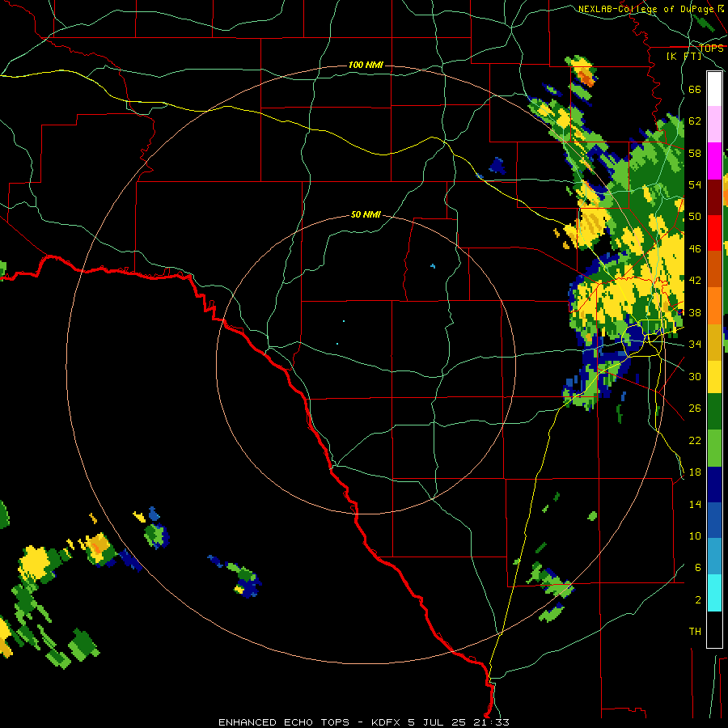The height and width of the screenshot is (728, 728).
Task: Click the "6" legend value
Action: click(698, 567)
